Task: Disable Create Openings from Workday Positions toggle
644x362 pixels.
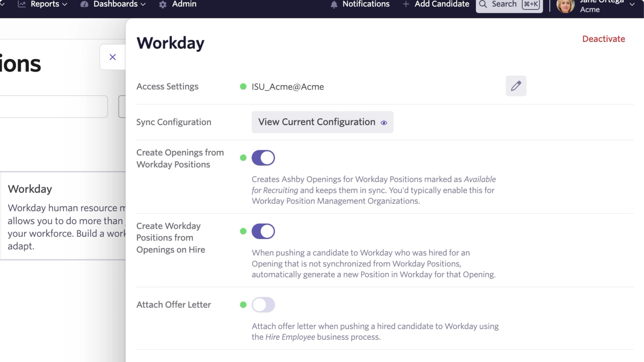Action: [x=263, y=158]
